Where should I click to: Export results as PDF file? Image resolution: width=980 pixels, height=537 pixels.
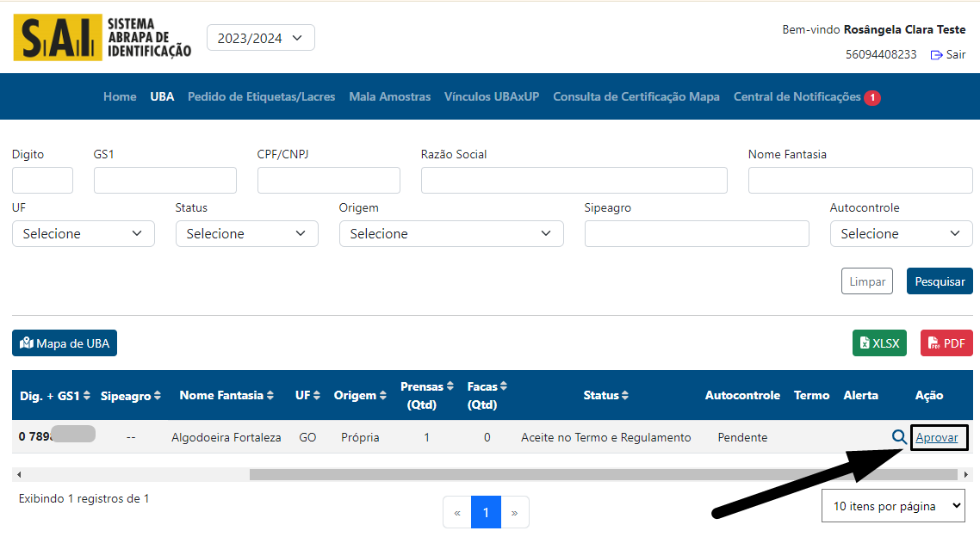click(x=946, y=343)
